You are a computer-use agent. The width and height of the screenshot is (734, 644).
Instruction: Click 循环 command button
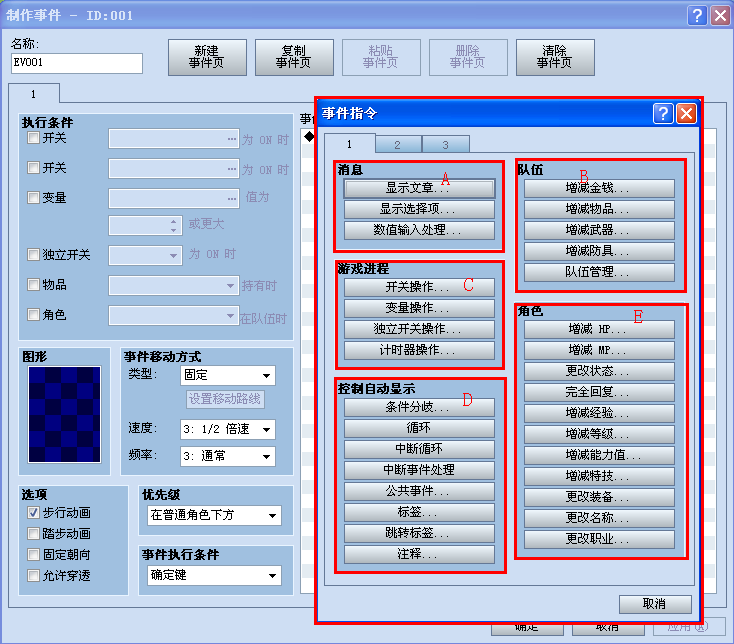click(x=419, y=428)
